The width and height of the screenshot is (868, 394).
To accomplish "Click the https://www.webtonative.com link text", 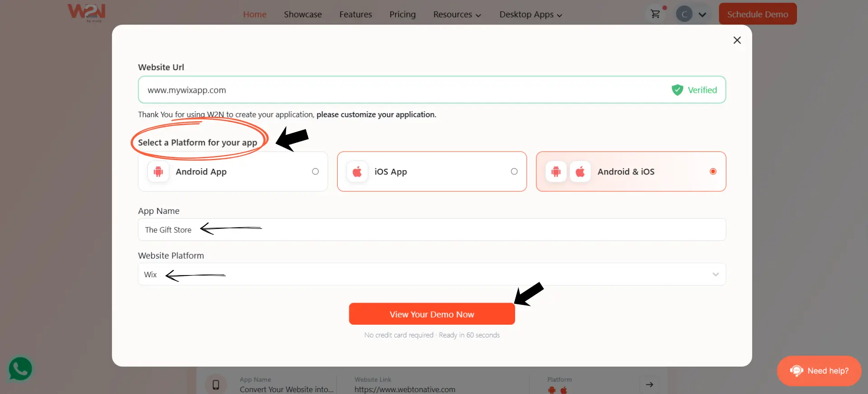I will (x=405, y=389).
